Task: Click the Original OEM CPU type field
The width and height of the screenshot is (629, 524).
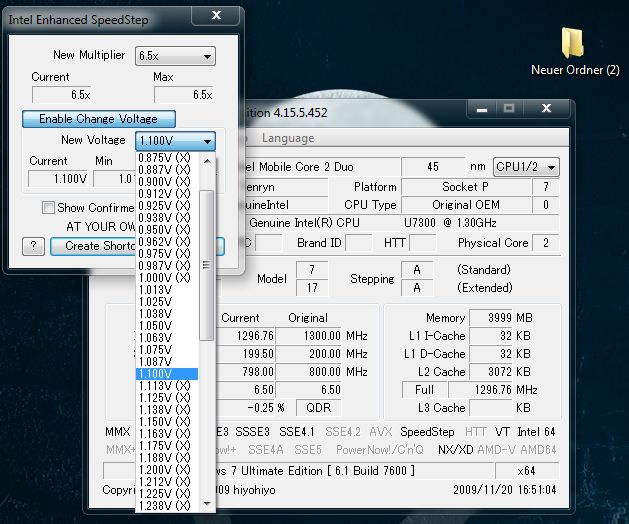Action: point(465,205)
